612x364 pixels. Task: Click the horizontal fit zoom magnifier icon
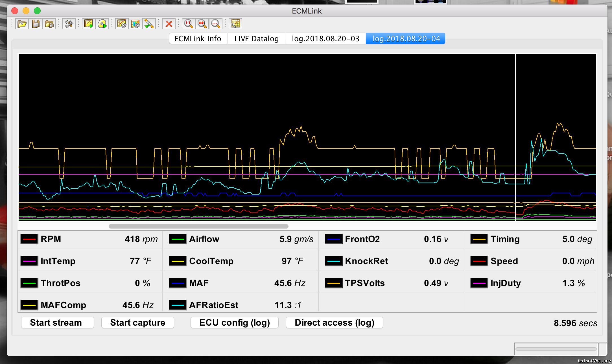(202, 24)
